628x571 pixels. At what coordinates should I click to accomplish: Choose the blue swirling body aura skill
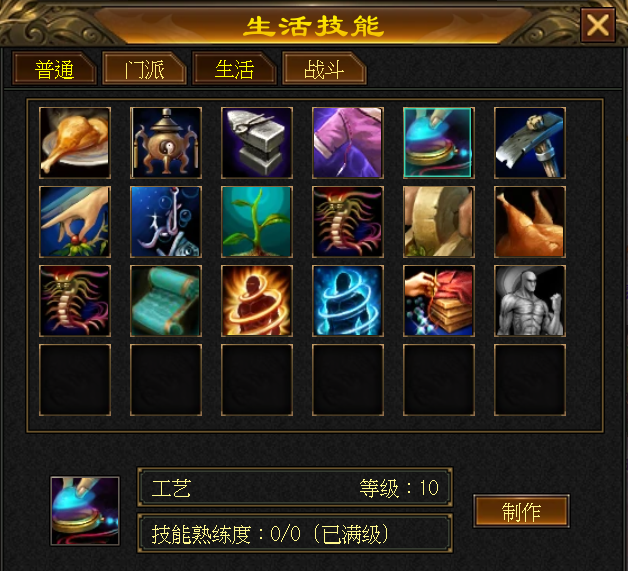(348, 300)
